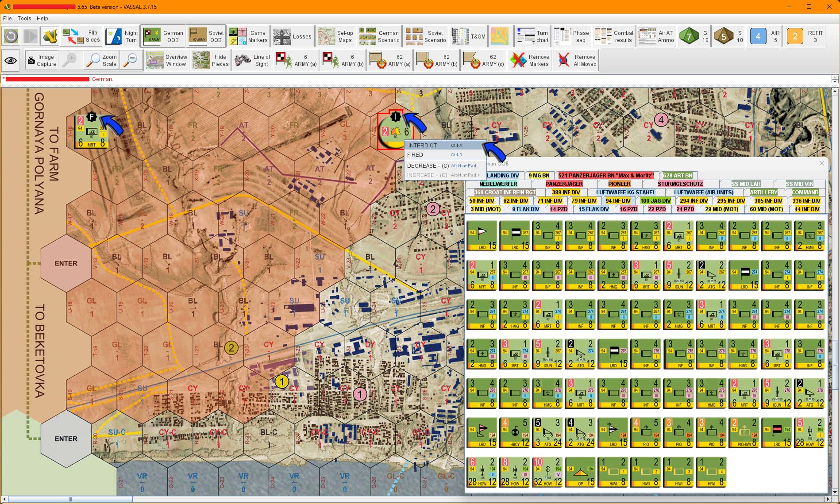Image resolution: width=840 pixels, height=504 pixels.
Task: Click the Flip Sides toolbar icon
Action: [x=81, y=36]
